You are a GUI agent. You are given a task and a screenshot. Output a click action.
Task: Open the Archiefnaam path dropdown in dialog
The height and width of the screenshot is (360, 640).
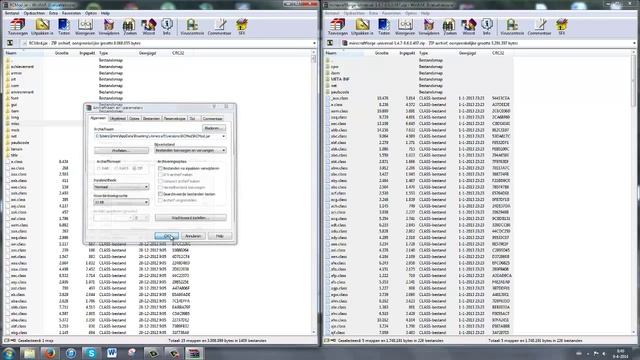coord(224,136)
